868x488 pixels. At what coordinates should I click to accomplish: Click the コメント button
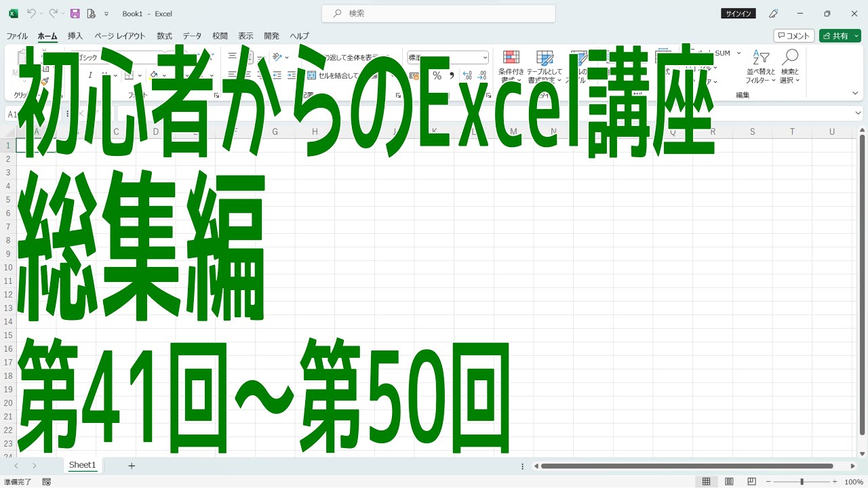(x=794, y=36)
